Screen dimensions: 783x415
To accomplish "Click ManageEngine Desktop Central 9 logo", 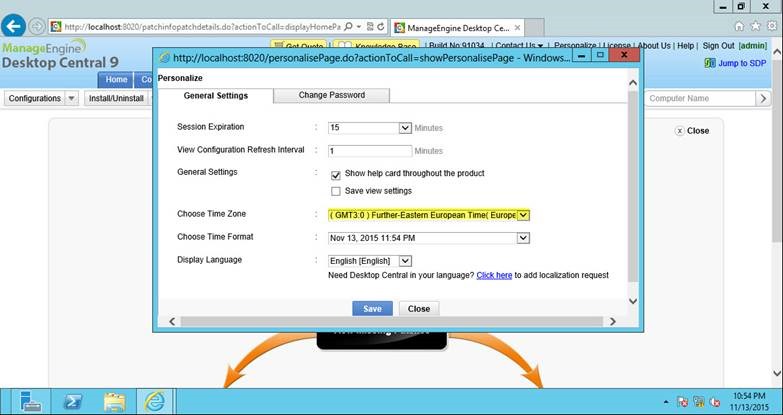I will point(60,55).
